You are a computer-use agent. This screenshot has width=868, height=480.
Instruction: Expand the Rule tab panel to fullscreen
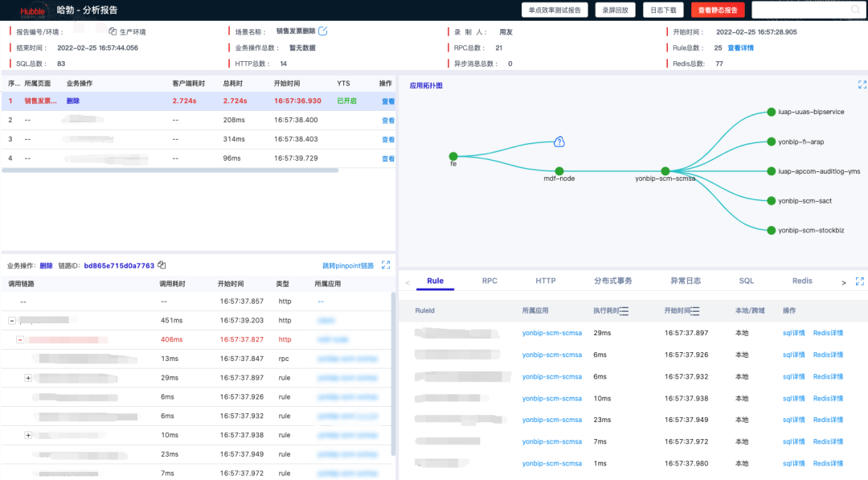[x=860, y=281]
